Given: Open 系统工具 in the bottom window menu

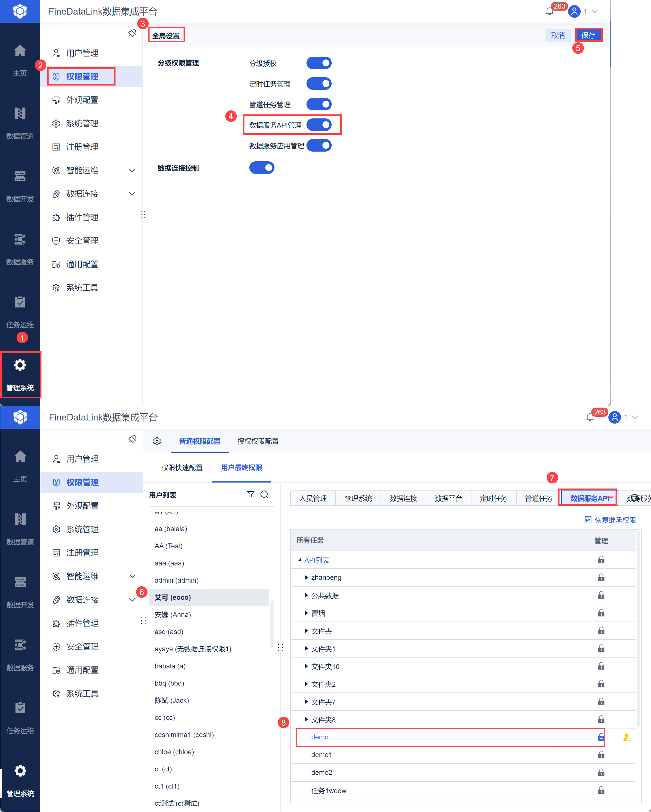Looking at the screenshot, I should click(91, 693).
